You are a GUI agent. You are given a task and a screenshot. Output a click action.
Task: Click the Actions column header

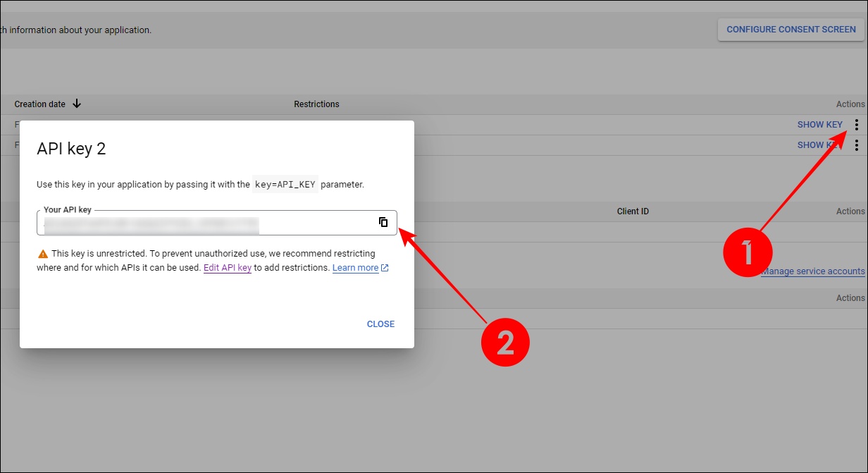click(851, 104)
